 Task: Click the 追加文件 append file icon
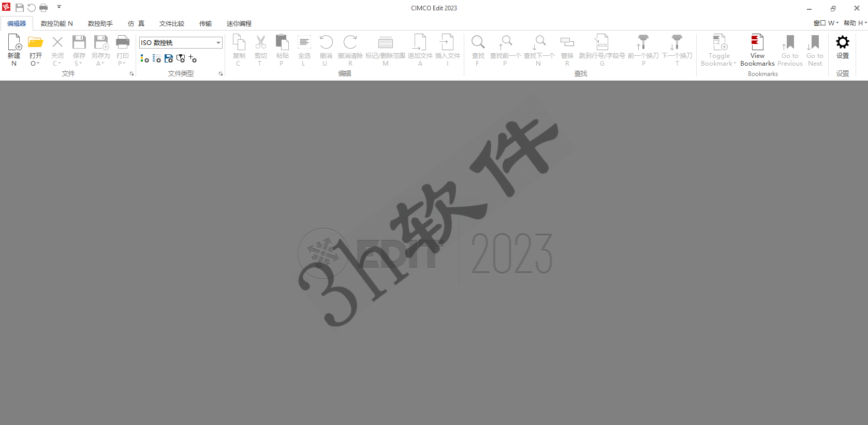(420, 42)
